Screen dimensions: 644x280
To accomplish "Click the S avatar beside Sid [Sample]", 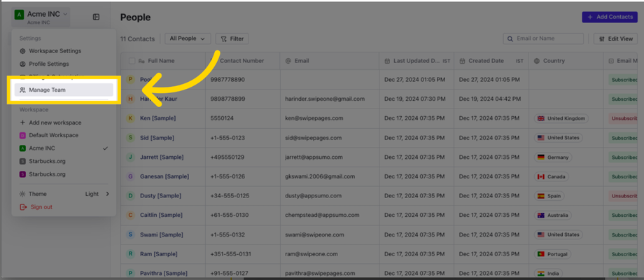I will 131,137.
